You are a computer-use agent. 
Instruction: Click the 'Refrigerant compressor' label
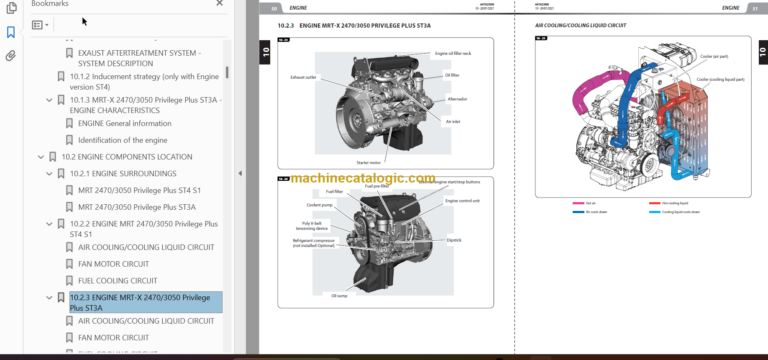coord(313,243)
